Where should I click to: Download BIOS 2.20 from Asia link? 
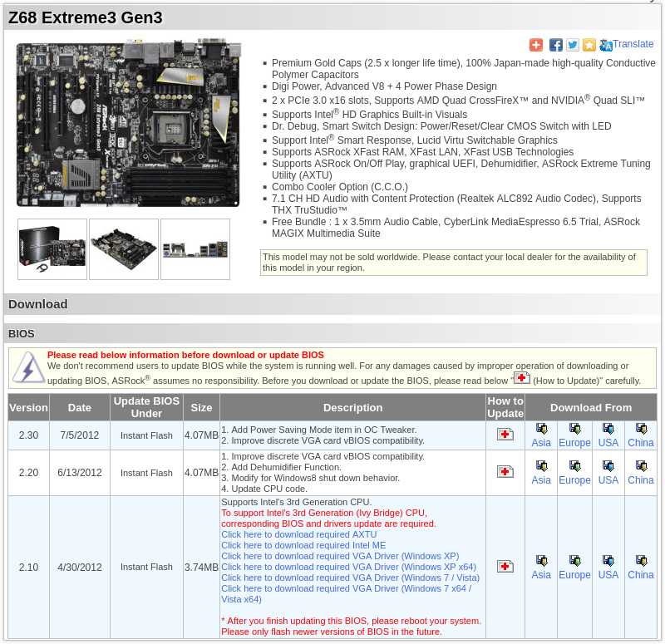(x=541, y=480)
